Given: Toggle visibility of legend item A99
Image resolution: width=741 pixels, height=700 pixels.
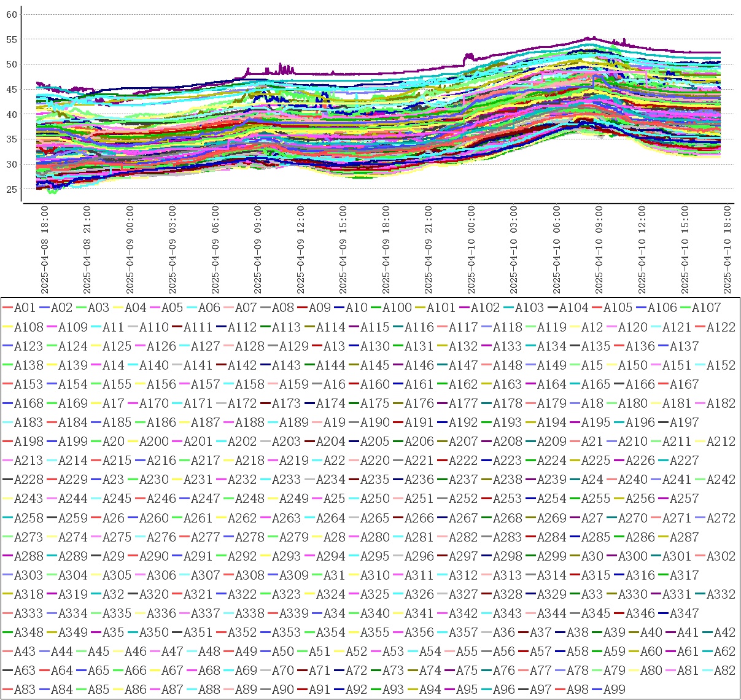Looking at the screenshot, I should point(615,690).
